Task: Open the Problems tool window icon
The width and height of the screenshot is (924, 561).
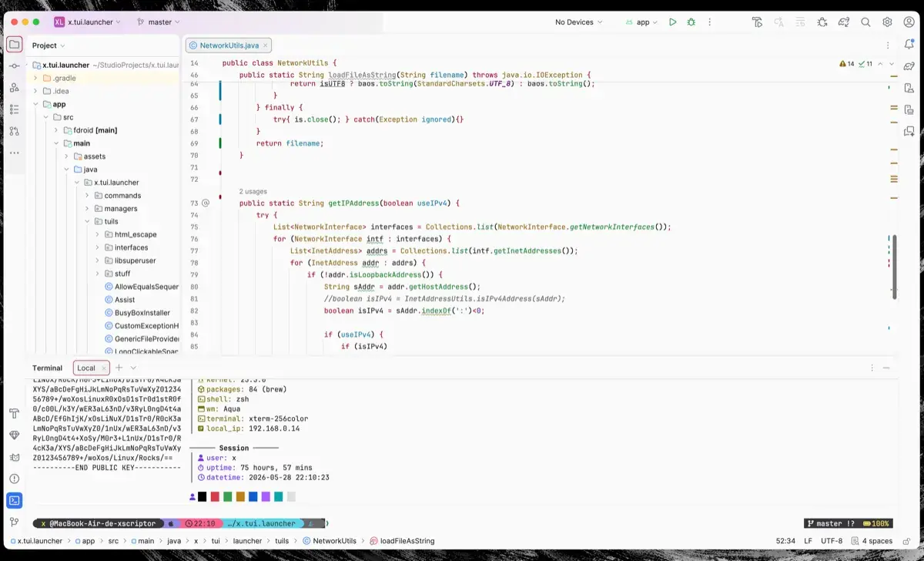Action: click(14, 479)
